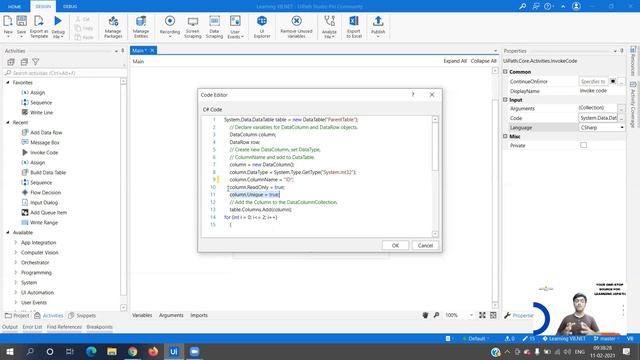640x360 pixels.
Task: Click the Windows Start button
Action: tap(10, 351)
